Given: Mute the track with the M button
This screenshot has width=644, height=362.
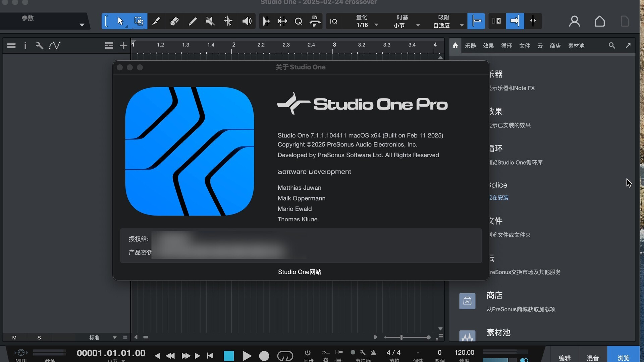Looking at the screenshot, I should [14, 338].
